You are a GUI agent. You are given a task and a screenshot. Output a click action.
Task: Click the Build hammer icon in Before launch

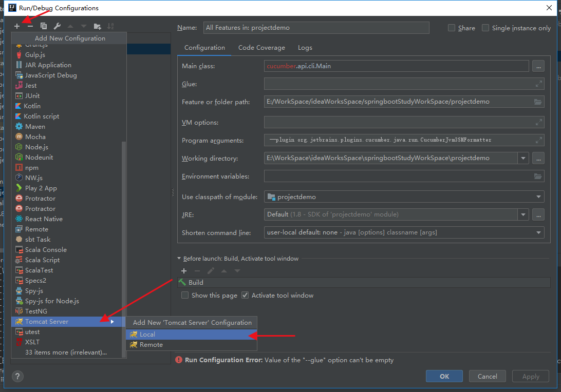point(182,282)
